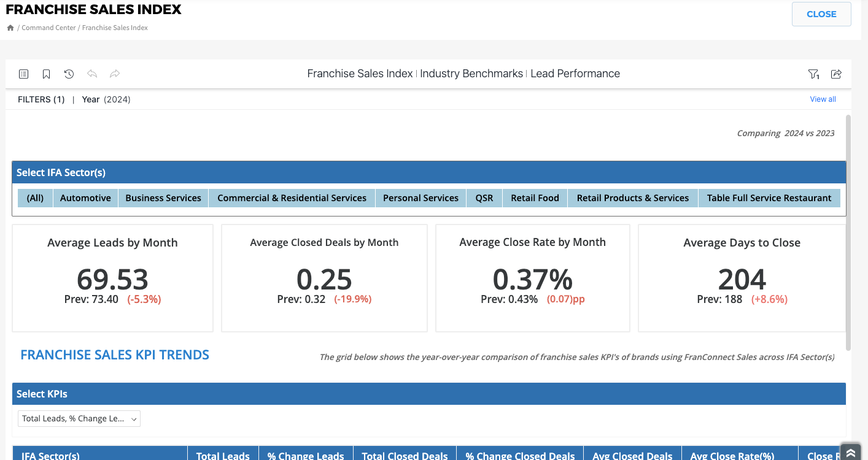Image resolution: width=868 pixels, height=460 pixels.
Task: Click the redo arrow icon
Action: (115, 74)
